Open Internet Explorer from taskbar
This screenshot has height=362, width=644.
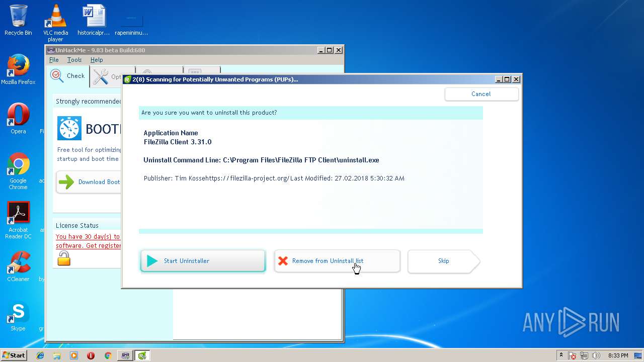tap(40, 355)
